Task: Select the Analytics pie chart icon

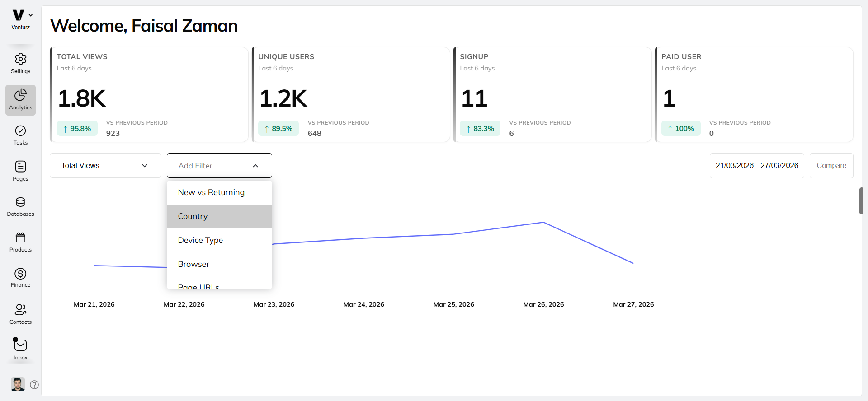Action: [20, 95]
